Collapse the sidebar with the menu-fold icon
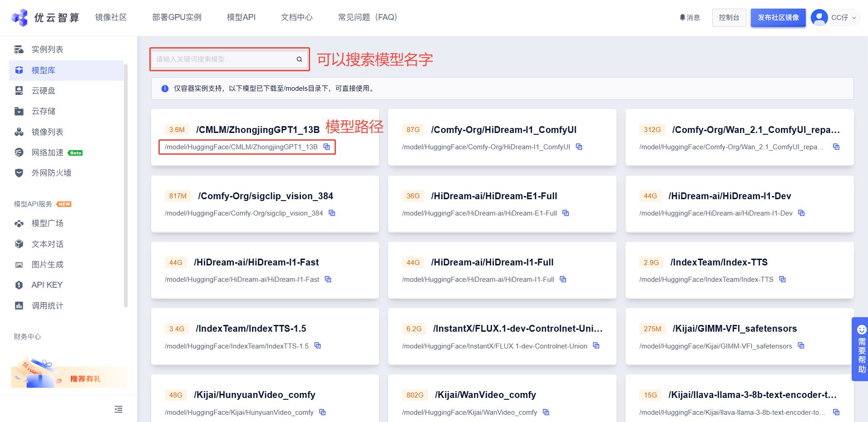868x422 pixels. tap(118, 409)
